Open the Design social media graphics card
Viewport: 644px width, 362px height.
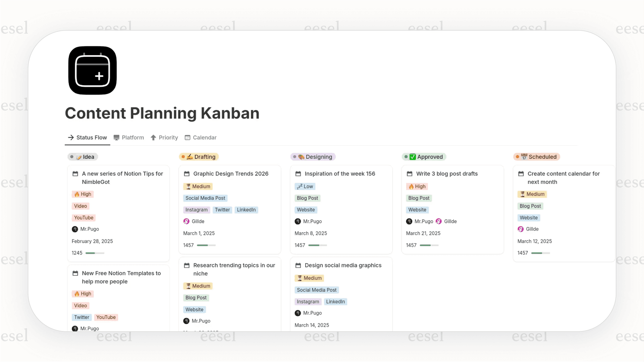pyautogui.click(x=343, y=265)
